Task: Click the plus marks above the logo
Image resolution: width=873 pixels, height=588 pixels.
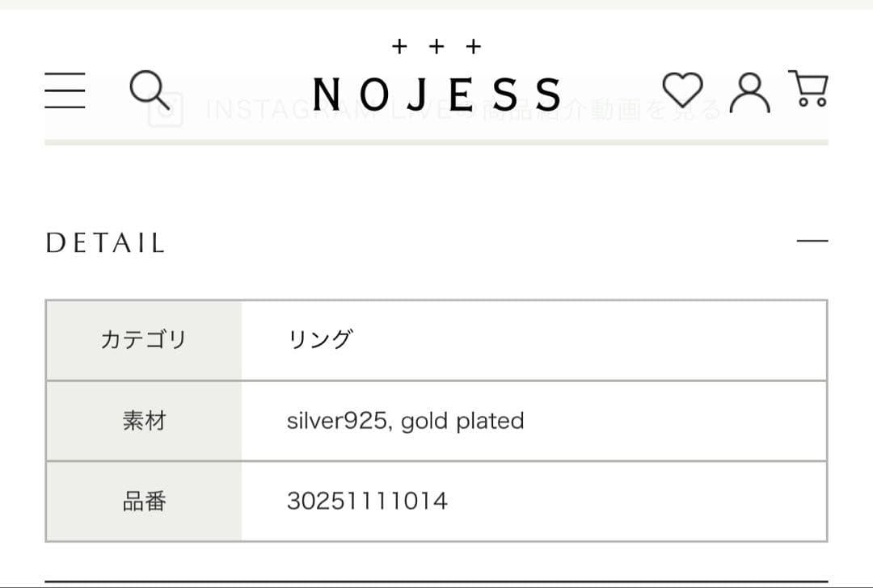Action: click(x=437, y=47)
